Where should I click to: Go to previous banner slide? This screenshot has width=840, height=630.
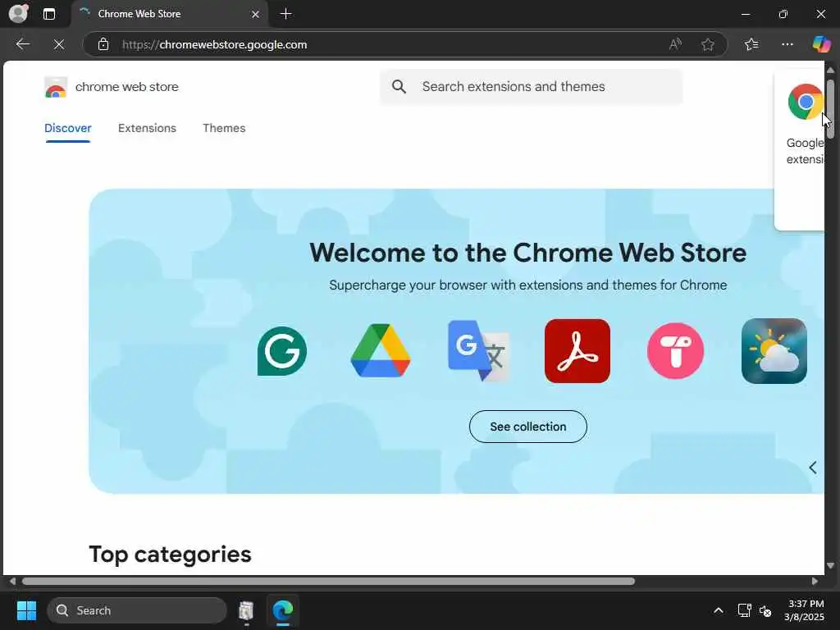[x=813, y=468]
